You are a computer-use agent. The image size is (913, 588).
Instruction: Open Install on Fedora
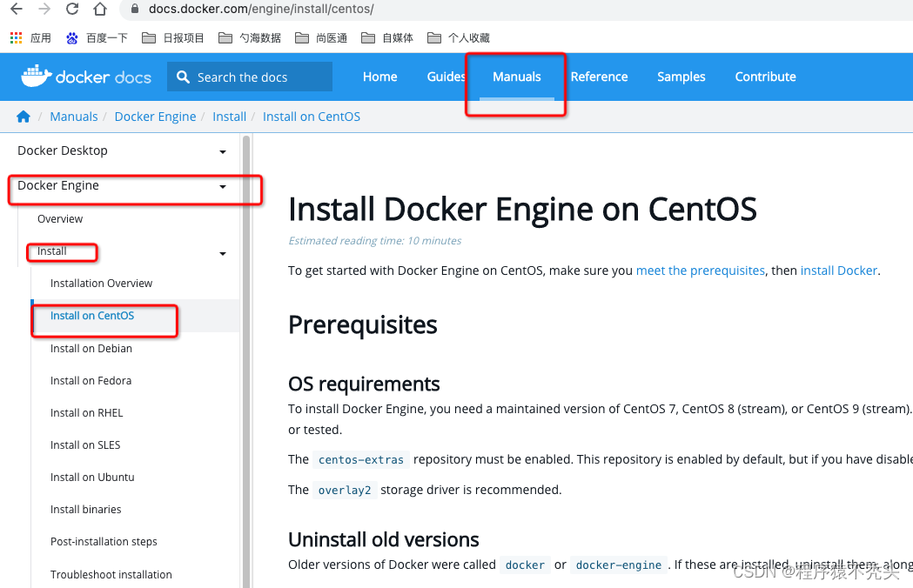click(91, 381)
